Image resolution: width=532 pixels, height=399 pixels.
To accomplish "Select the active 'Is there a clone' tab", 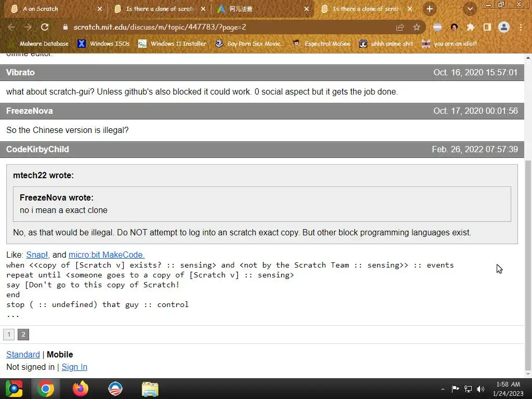I will (x=366, y=9).
